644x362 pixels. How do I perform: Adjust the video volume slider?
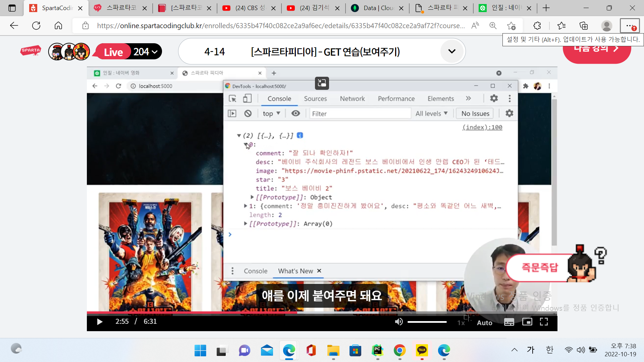(x=427, y=321)
